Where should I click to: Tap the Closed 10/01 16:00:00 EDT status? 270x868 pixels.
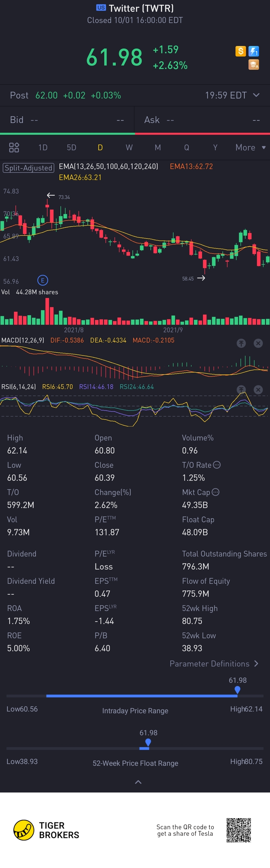coord(135,20)
